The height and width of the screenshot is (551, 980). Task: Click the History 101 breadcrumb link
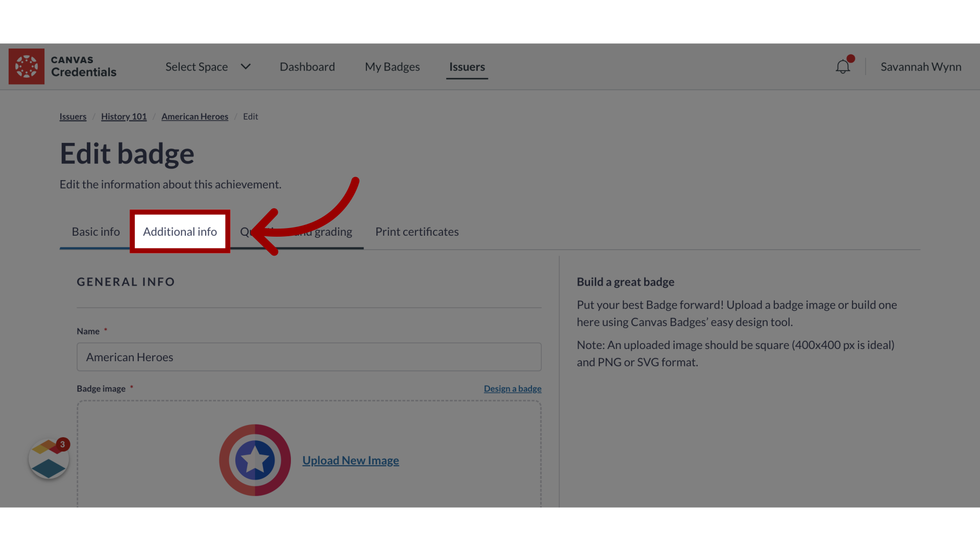(x=124, y=116)
